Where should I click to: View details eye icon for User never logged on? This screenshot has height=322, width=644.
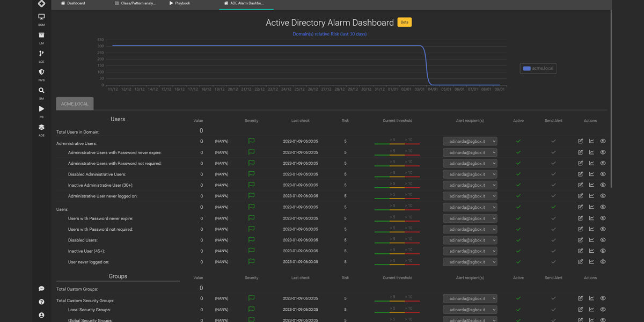point(603,262)
